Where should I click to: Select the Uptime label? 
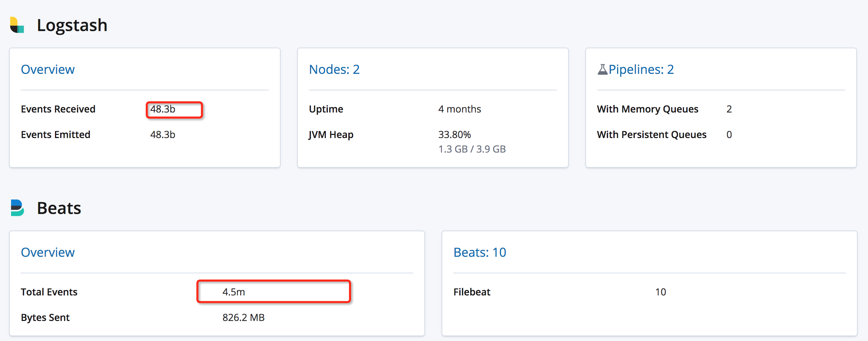[x=326, y=109]
